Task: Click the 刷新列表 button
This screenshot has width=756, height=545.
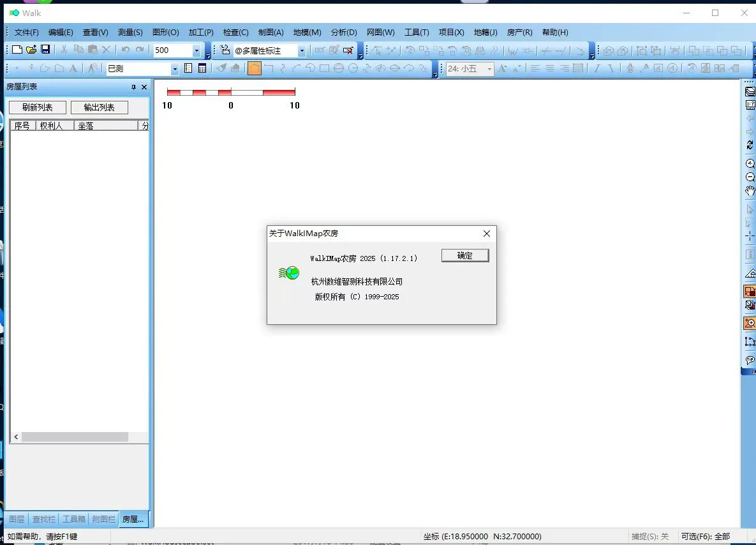Action: [x=38, y=107]
